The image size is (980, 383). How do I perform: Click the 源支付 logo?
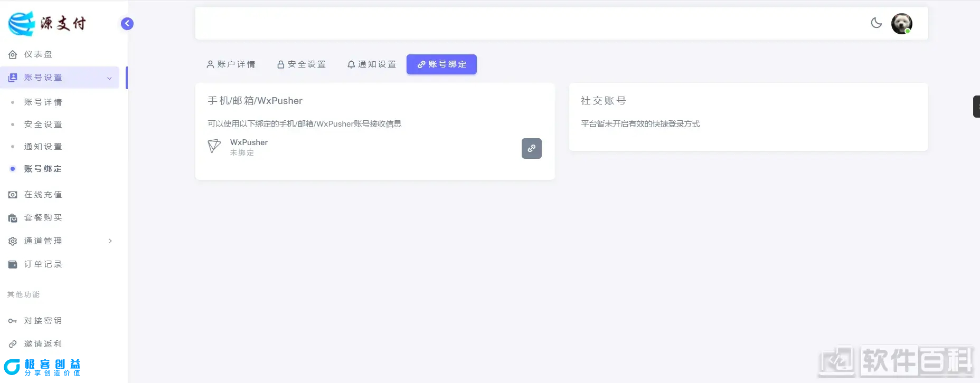pos(47,23)
